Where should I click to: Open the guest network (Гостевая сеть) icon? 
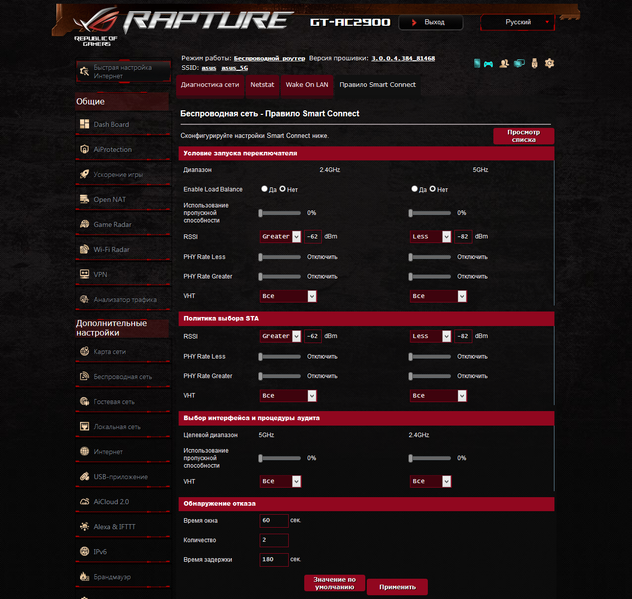point(84,401)
